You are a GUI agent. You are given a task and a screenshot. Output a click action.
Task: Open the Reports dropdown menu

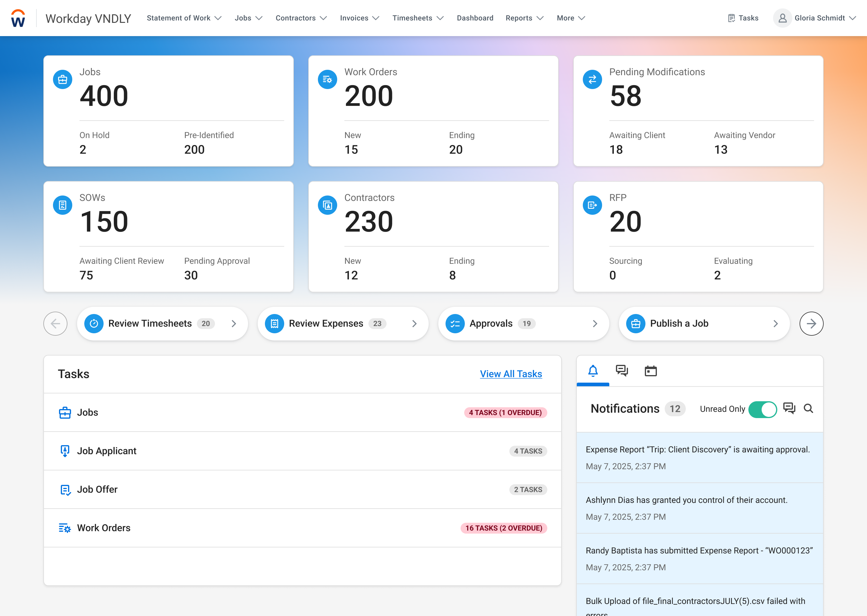click(x=524, y=18)
